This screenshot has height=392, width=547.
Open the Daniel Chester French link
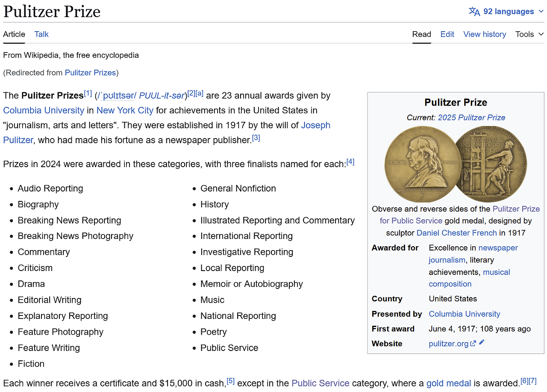(457, 233)
